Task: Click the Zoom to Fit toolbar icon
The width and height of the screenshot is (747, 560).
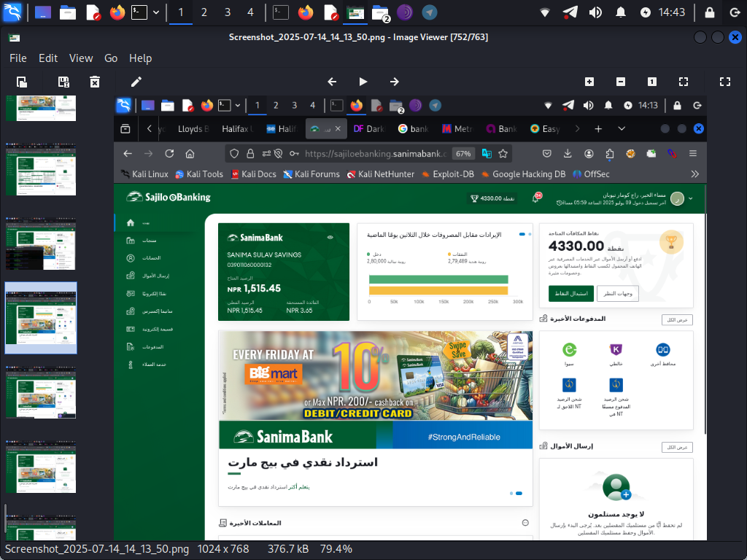Action: 684,82
